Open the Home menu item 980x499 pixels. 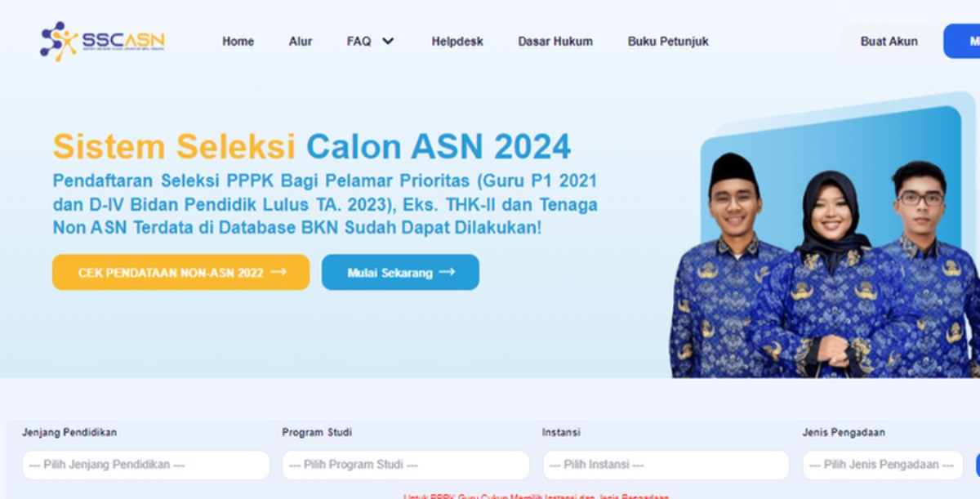pyautogui.click(x=238, y=41)
